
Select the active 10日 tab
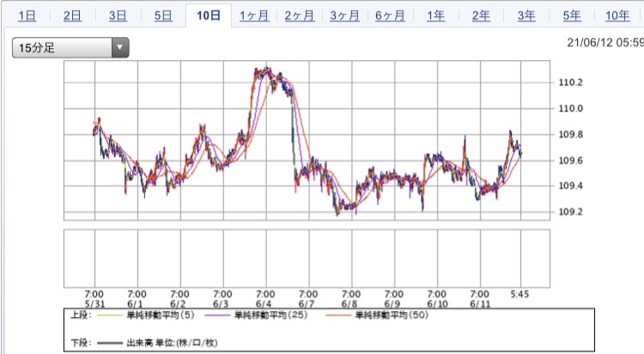(x=209, y=15)
